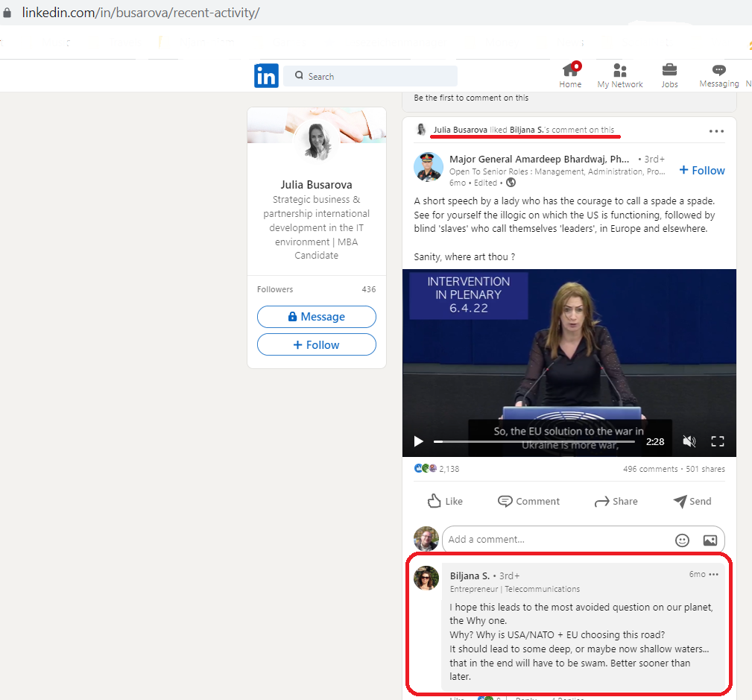752x700 pixels.
Task: Open the 496 comments link
Action: tap(651, 469)
